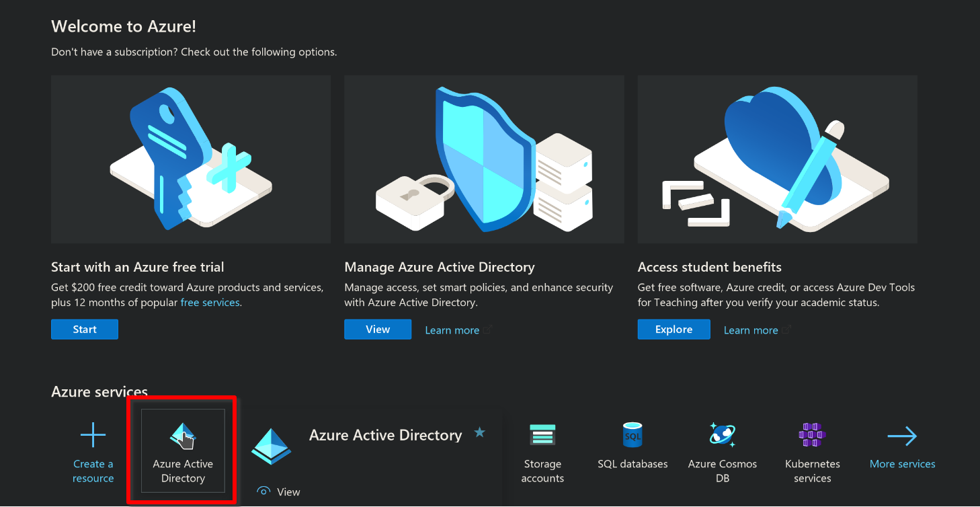The height and width of the screenshot is (507, 980).
Task: Toggle favorite star for Azure Active Directory
Action: tap(479, 432)
